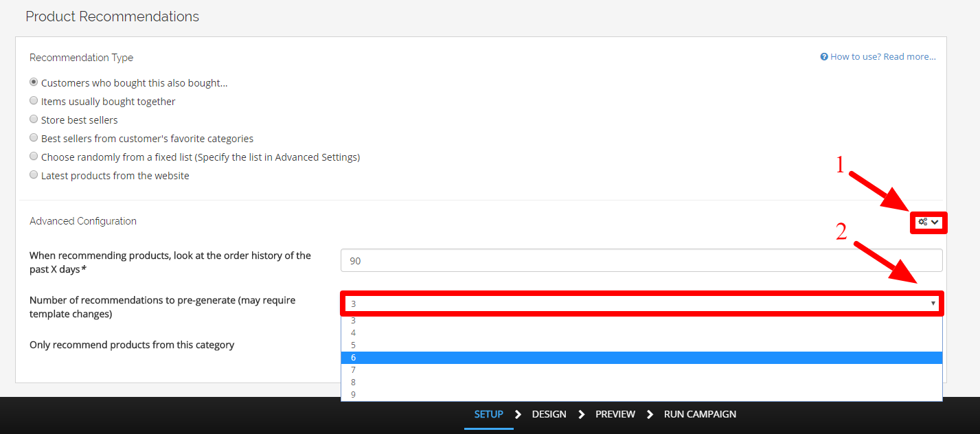Click the order history of past X days label
This screenshot has width=980, height=434.
(170, 262)
